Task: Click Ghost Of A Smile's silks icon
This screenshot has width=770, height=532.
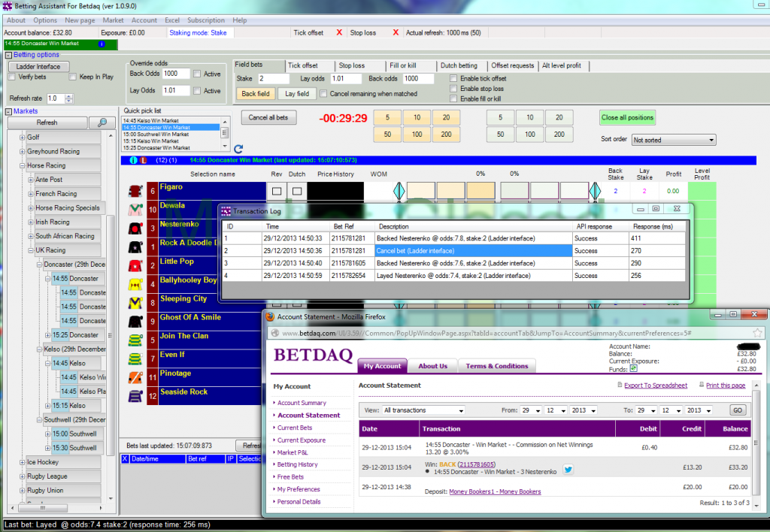Action: pos(135,322)
